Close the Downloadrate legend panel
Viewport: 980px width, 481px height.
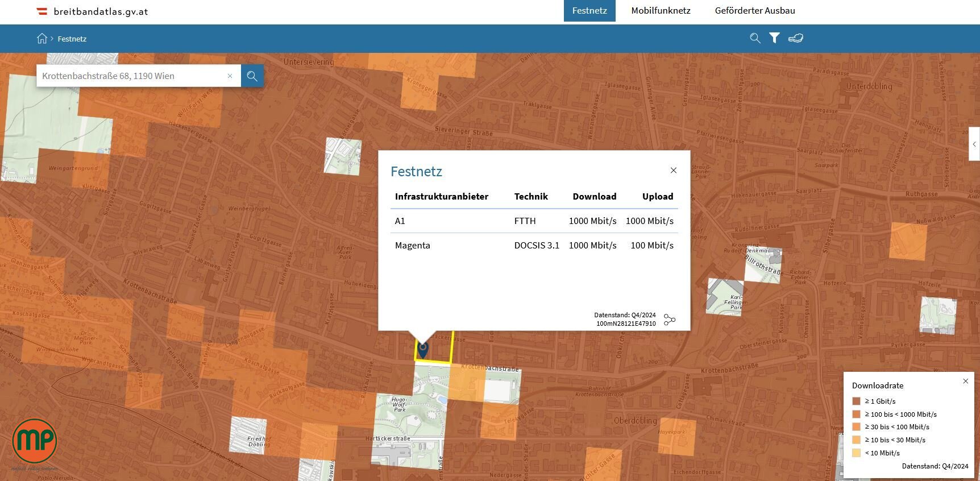(965, 381)
